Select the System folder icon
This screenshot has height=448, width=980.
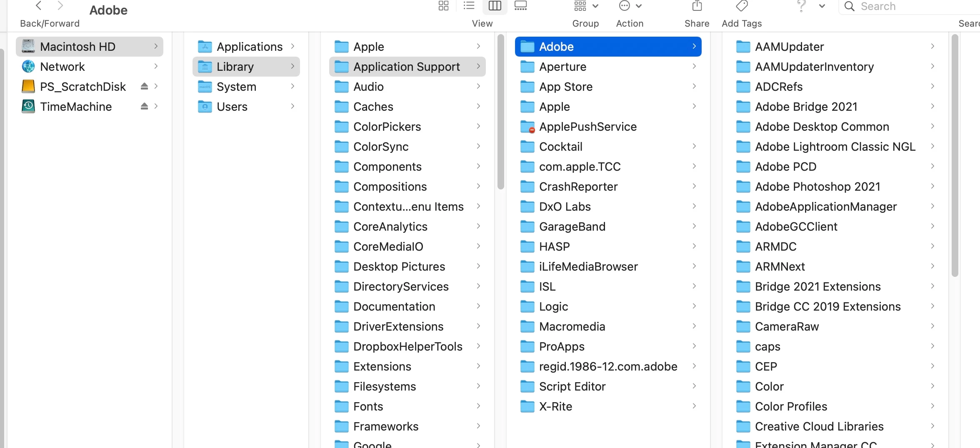[205, 86]
